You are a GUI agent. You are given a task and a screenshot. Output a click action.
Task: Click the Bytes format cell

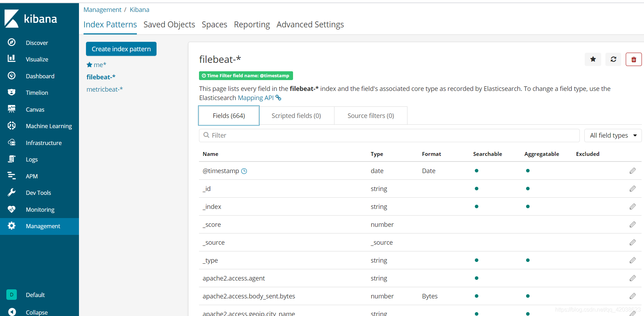430,296
